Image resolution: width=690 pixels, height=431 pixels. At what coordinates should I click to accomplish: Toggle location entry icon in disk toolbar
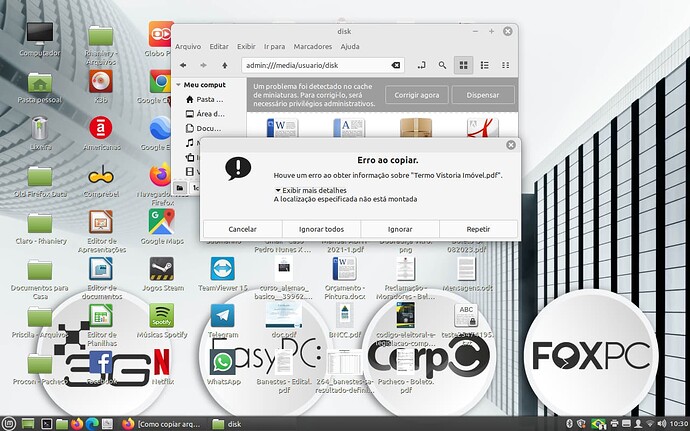tap(421, 65)
